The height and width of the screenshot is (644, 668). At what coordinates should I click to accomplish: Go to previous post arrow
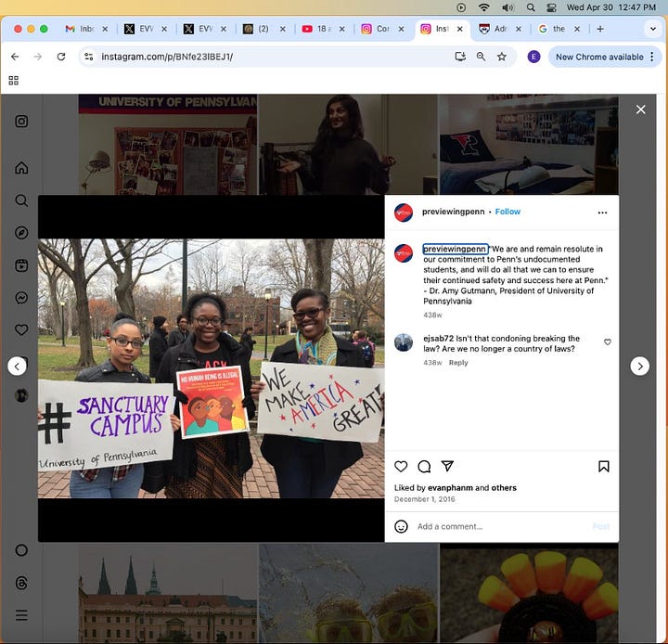(17, 367)
